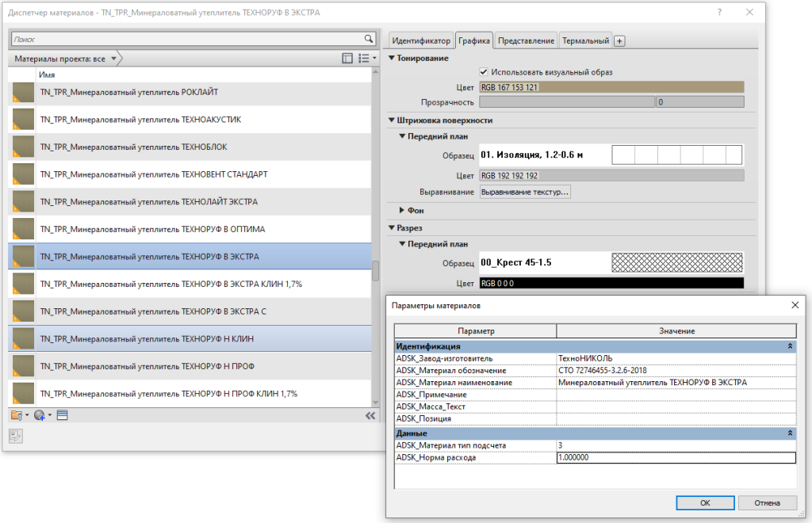
Task: Click the 'Выравнивание текстур...' button
Action: coord(525,192)
